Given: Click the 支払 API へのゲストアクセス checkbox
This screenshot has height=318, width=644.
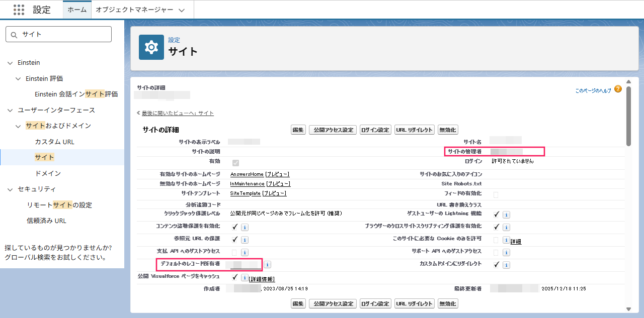Looking at the screenshot, I should (234, 252).
